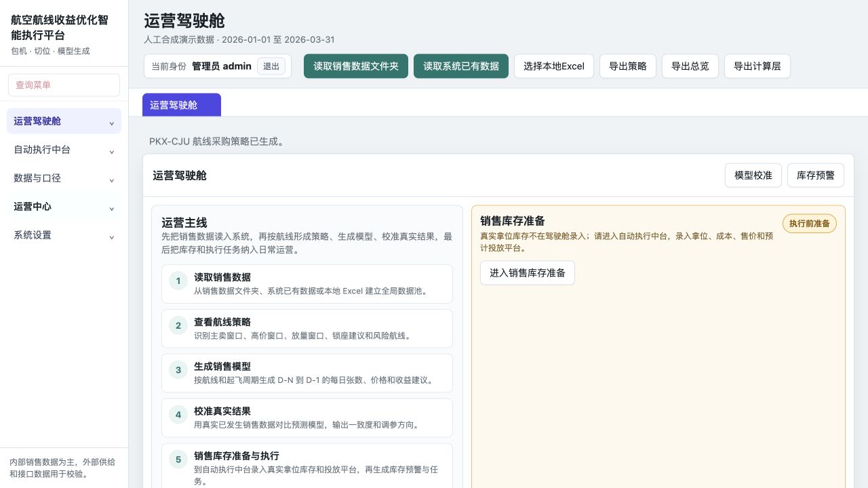The width and height of the screenshot is (868, 488).
Task: Select the 查看航线策略 step title
Action: tap(222, 322)
